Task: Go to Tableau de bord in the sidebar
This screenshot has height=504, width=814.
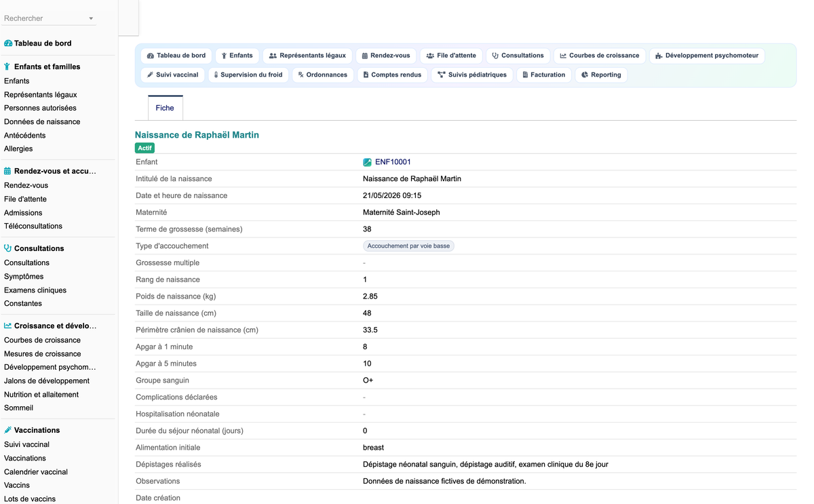Action: click(x=43, y=43)
